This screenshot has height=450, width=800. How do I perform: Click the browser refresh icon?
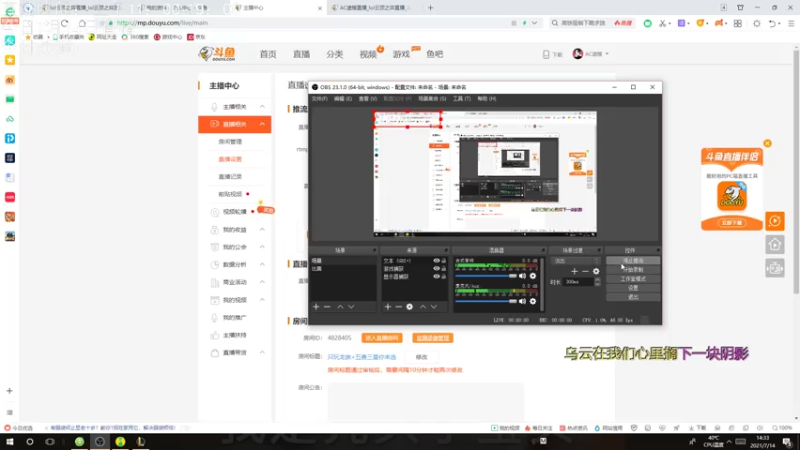[x=64, y=23]
